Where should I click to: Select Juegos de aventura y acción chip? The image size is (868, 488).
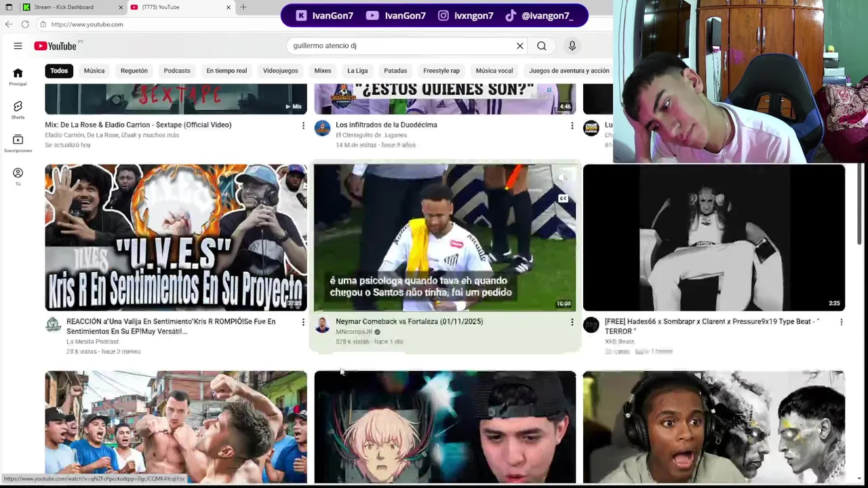[x=569, y=70]
